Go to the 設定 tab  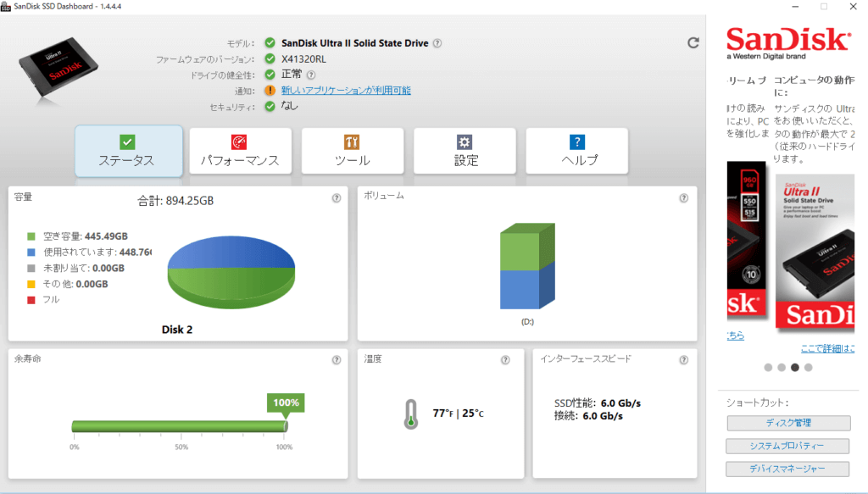coord(465,151)
